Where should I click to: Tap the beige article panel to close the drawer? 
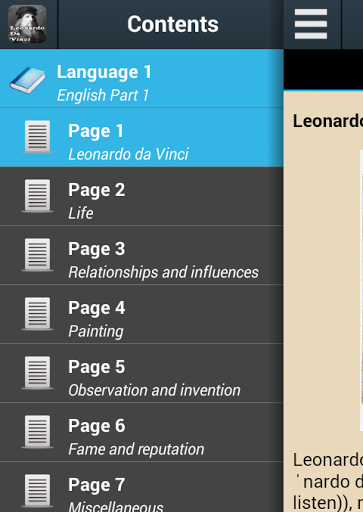click(x=323, y=301)
